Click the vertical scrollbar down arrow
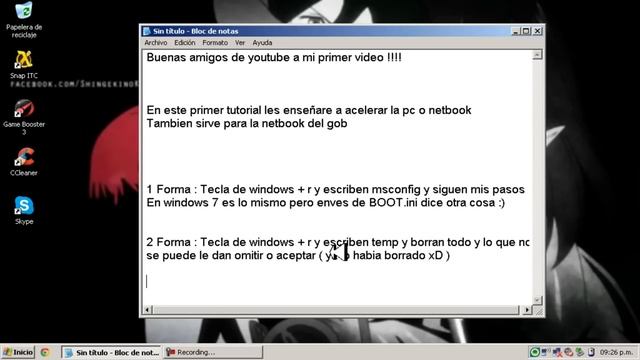 [537, 300]
